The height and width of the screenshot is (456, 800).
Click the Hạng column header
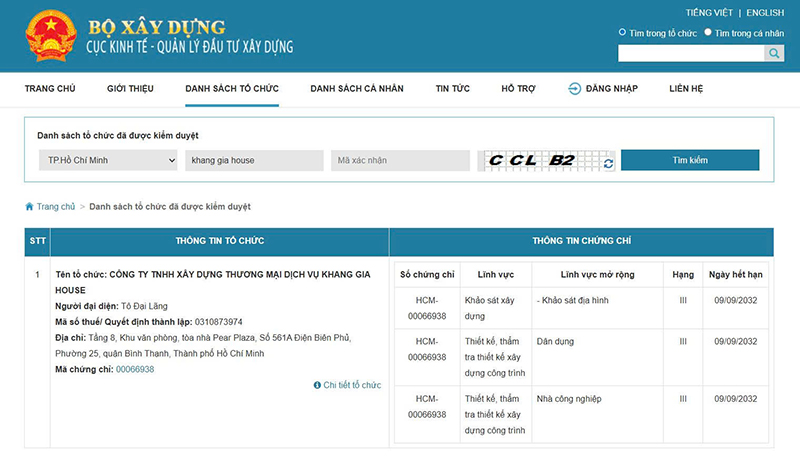tap(683, 274)
